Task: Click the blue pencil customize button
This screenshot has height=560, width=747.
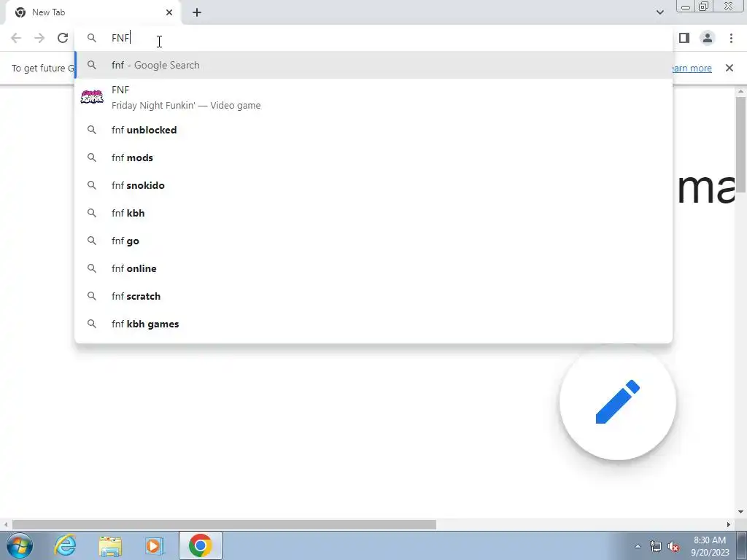Action: (617, 402)
